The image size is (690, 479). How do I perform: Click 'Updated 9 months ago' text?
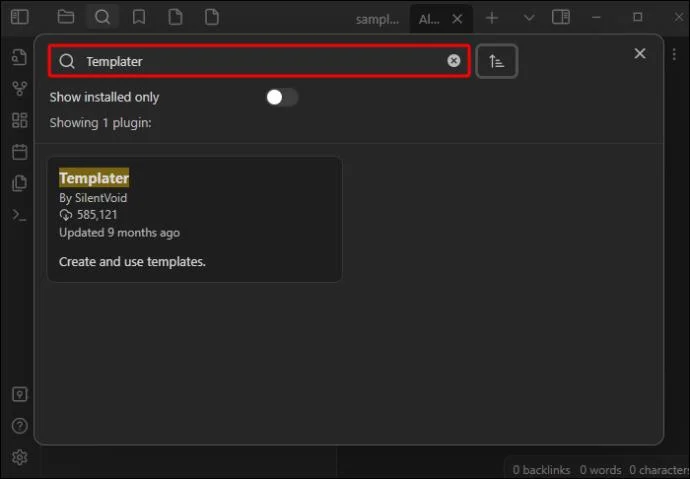119,233
